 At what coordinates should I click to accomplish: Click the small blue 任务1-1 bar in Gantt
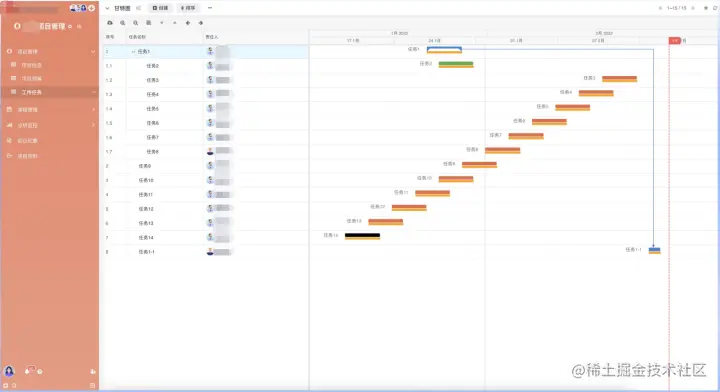[654, 250]
